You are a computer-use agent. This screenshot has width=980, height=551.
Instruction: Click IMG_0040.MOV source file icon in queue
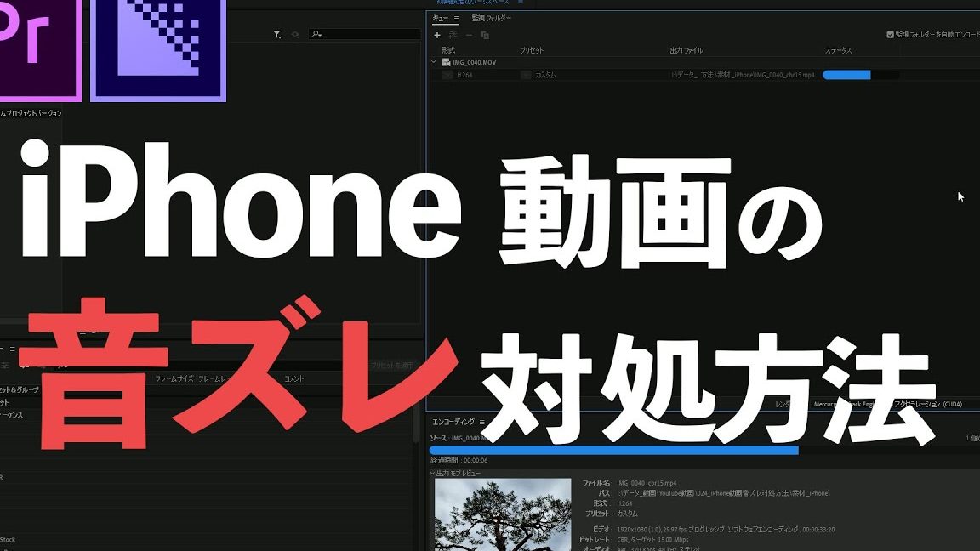(x=447, y=62)
